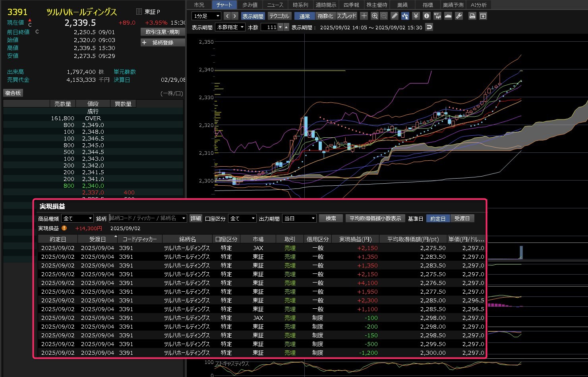Print the chart
This screenshot has height=377, width=588.
(472, 16)
